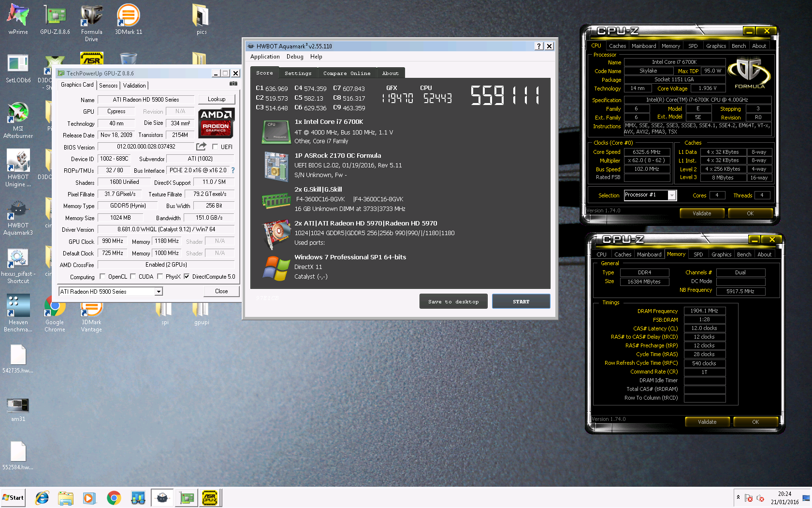Open the Debug menu in HWBOT Aquamark
Image resolution: width=812 pixels, height=508 pixels.
pyautogui.click(x=295, y=57)
